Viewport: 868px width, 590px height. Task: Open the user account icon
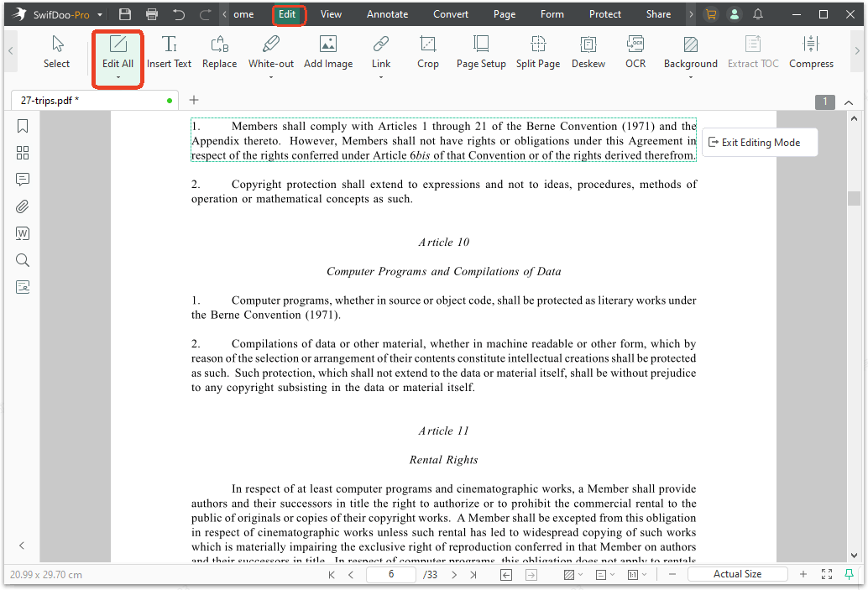point(734,14)
